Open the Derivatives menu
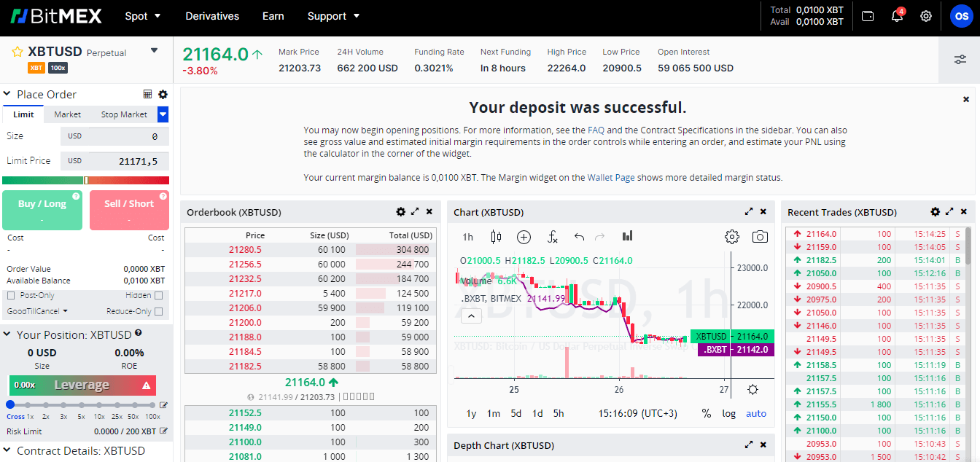 tap(212, 16)
